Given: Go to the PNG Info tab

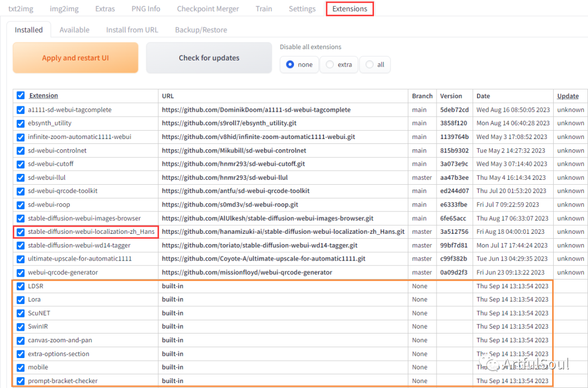Looking at the screenshot, I should pos(146,9).
